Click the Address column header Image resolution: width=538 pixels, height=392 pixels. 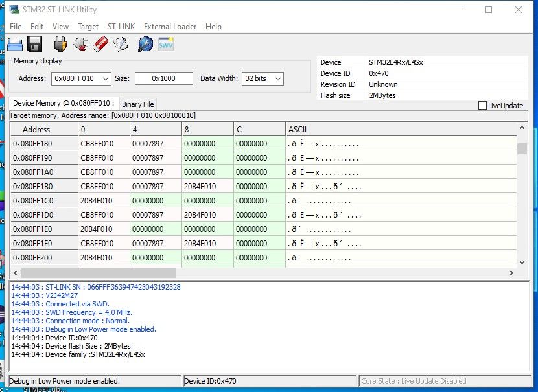point(44,130)
